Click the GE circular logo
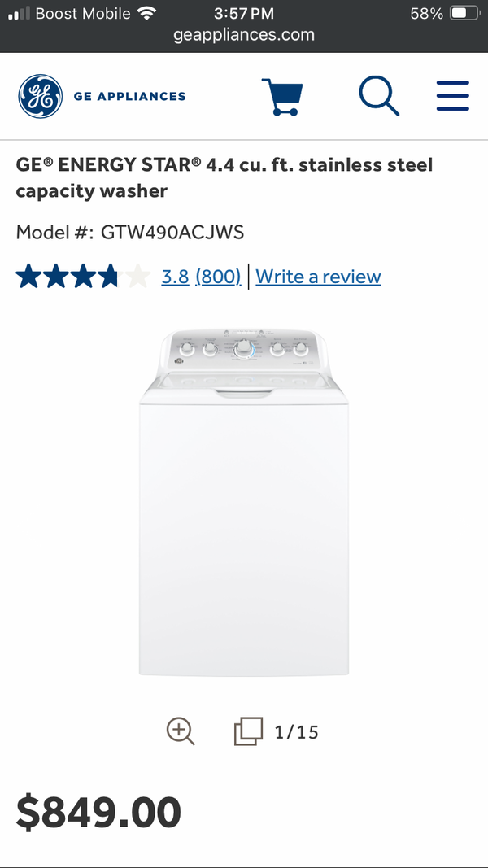The width and height of the screenshot is (488, 868). pyautogui.click(x=41, y=96)
